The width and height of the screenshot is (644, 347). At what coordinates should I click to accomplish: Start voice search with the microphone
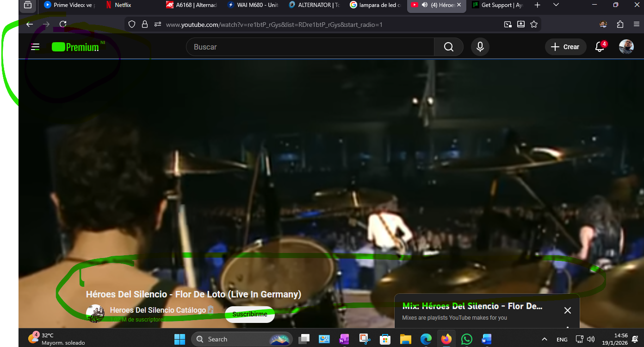(x=480, y=47)
